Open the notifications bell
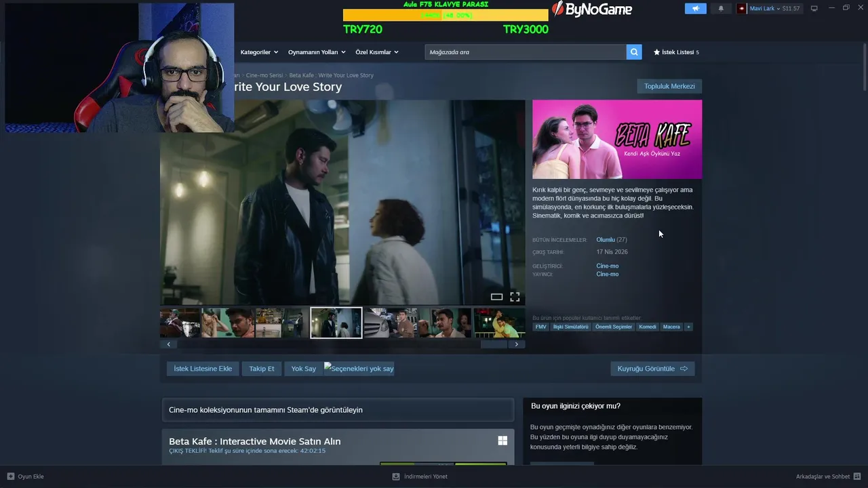The height and width of the screenshot is (488, 868). pyautogui.click(x=721, y=9)
